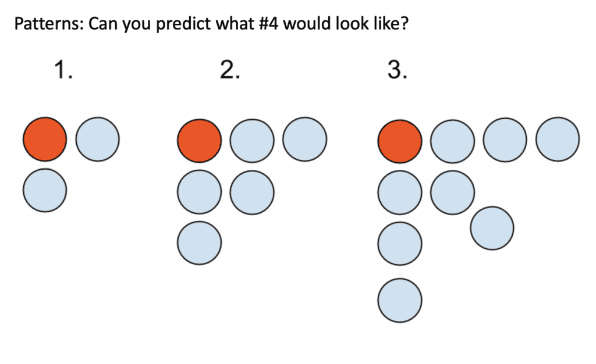Click the orange circle in pattern 1

45,140
